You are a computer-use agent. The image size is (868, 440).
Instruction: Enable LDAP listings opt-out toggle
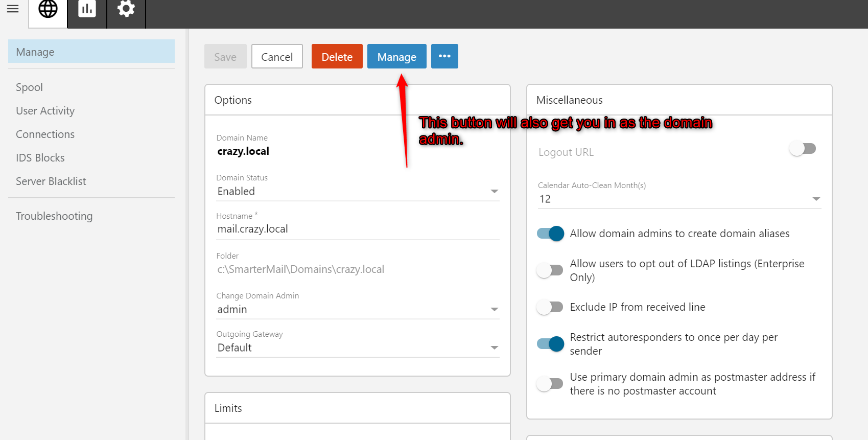tap(550, 270)
